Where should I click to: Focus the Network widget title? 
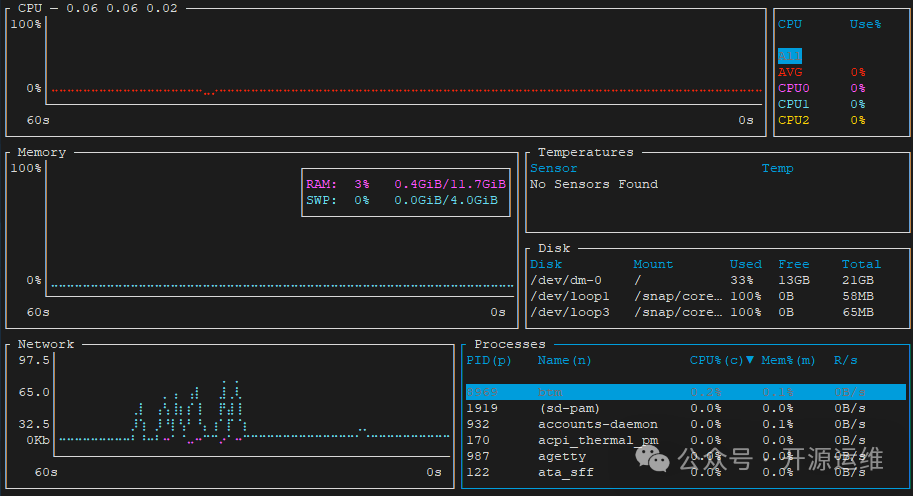pos(45,344)
